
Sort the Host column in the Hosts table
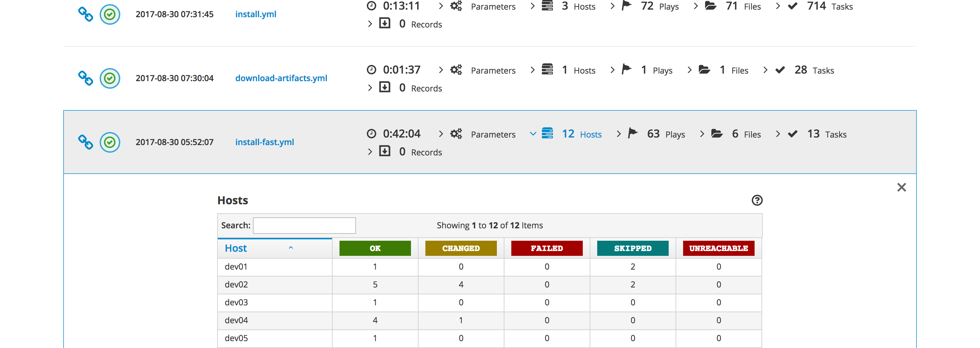(236, 248)
